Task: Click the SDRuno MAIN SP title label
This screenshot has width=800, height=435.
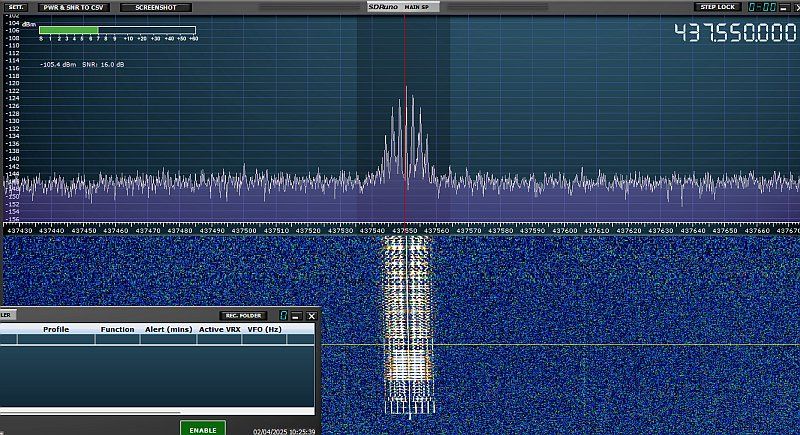Action: click(x=403, y=7)
